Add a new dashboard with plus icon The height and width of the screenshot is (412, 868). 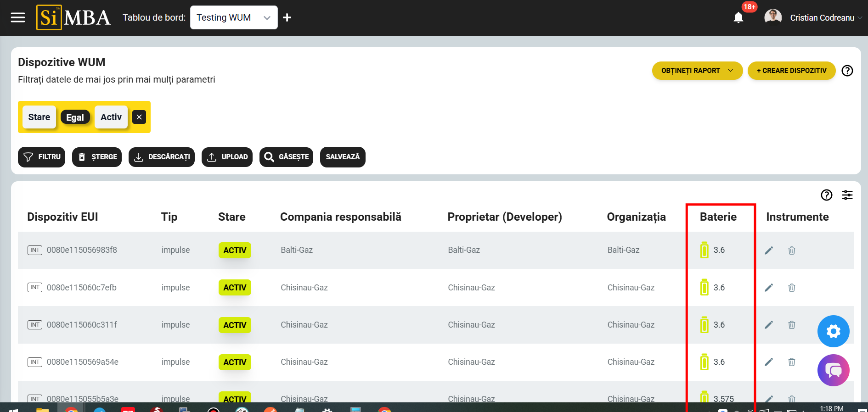pos(287,17)
